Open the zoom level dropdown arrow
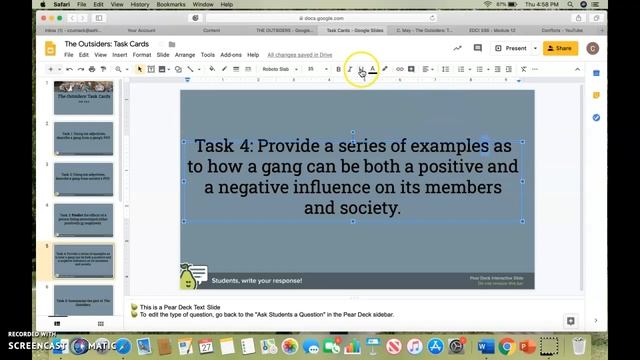Viewport: 640px width, 360px height. tap(127, 69)
